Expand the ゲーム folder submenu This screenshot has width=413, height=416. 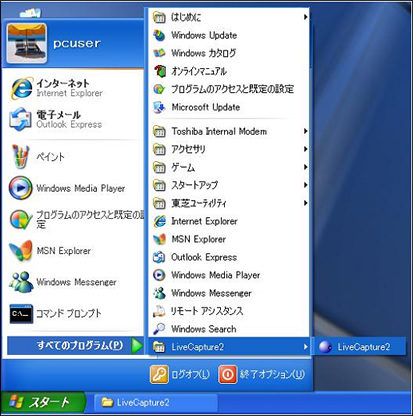pyautogui.click(x=230, y=167)
